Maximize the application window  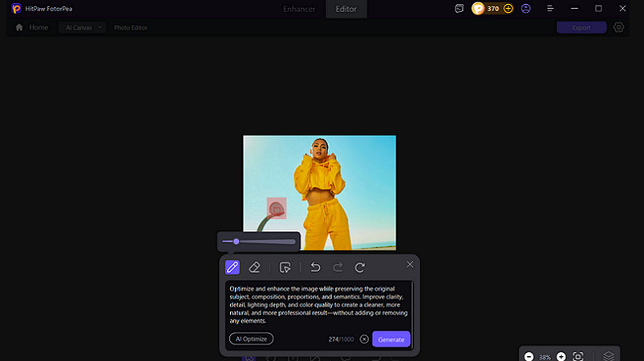[x=598, y=9]
